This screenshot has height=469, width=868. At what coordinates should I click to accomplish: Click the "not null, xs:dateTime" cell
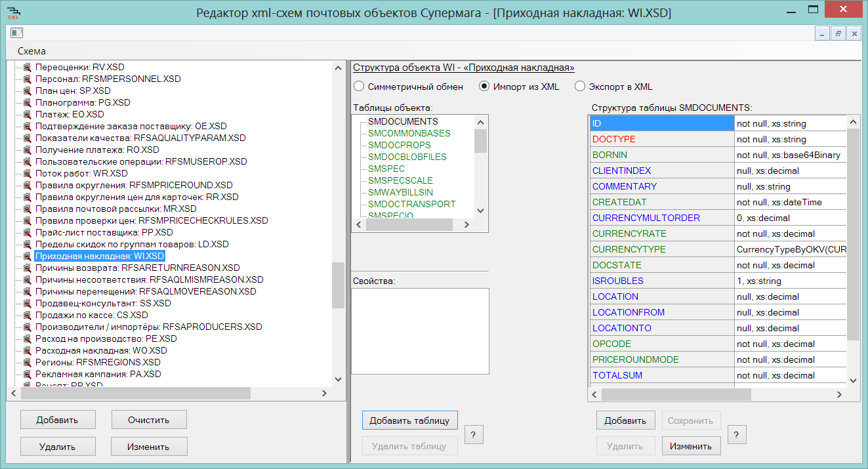click(x=791, y=202)
